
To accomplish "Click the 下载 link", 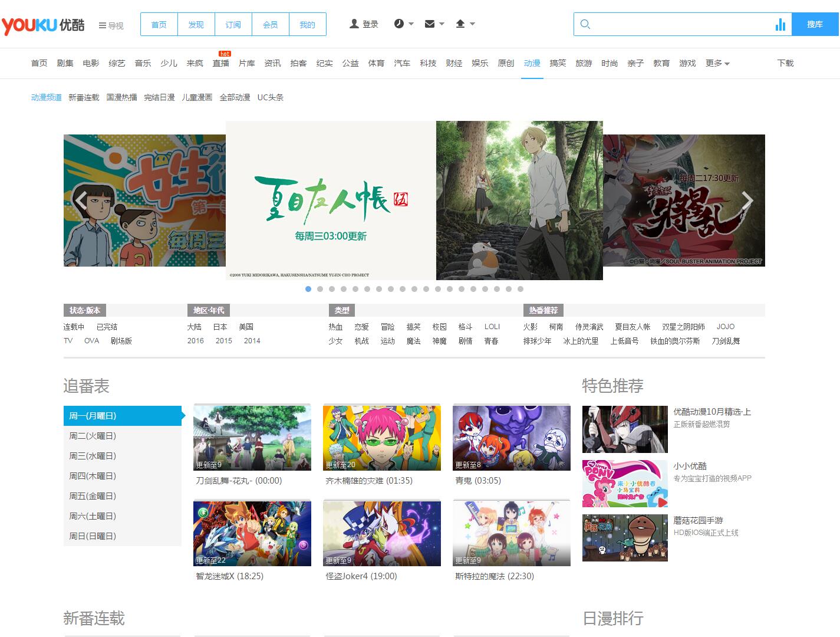I will (786, 63).
